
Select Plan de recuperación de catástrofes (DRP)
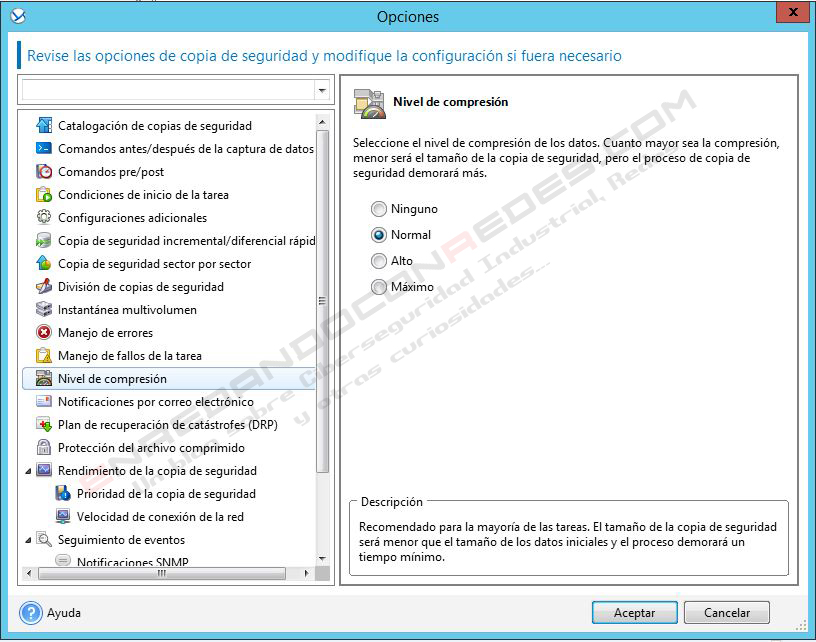click(x=167, y=425)
